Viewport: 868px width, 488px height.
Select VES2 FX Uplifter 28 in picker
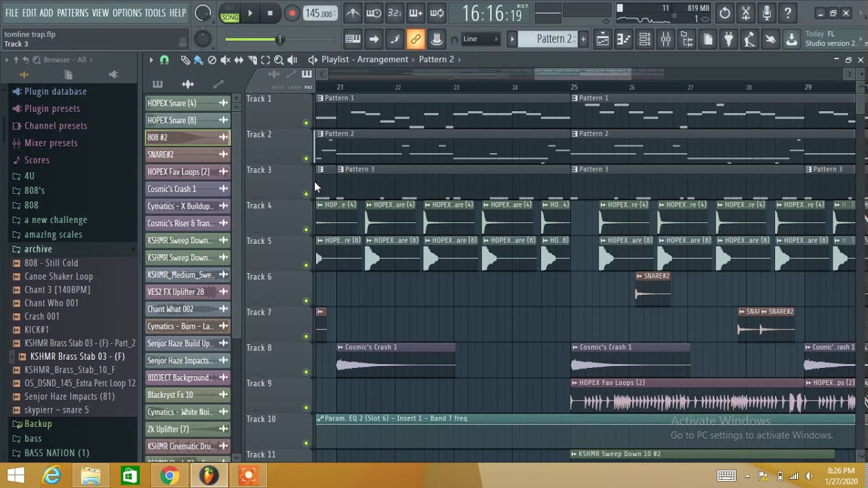pos(188,292)
